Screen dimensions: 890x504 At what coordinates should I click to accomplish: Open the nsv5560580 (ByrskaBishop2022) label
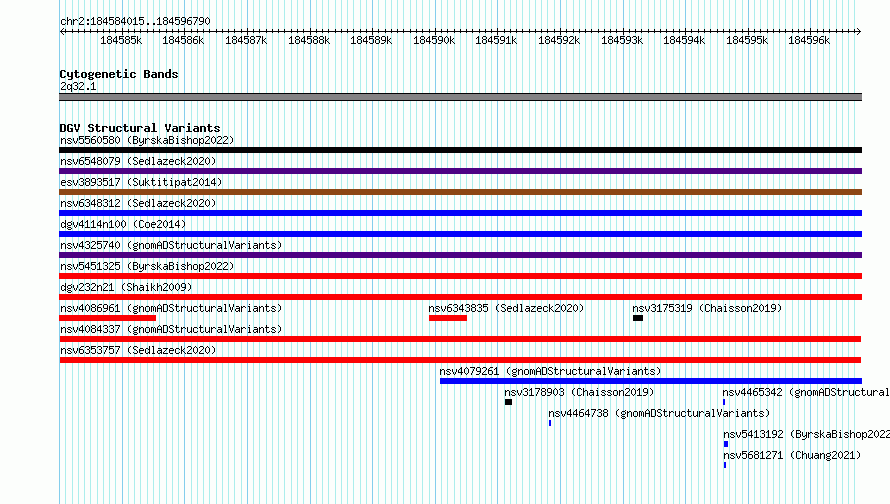(147, 140)
